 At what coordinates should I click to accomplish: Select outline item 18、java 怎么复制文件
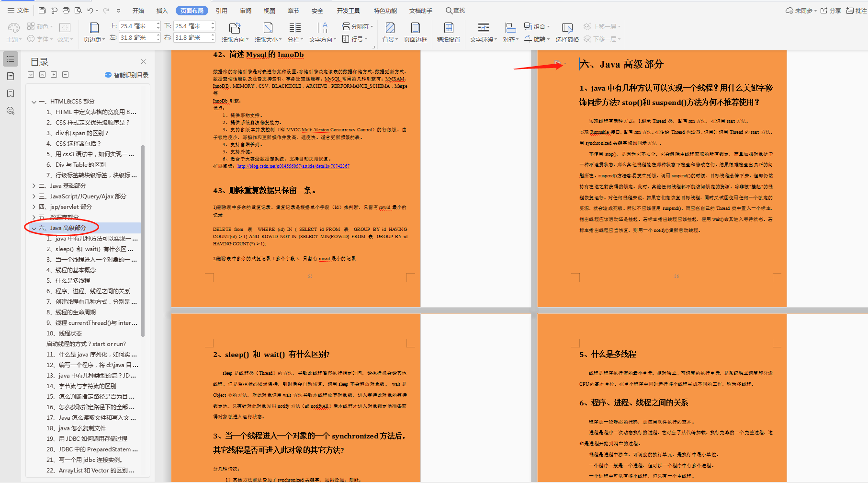pyautogui.click(x=76, y=428)
